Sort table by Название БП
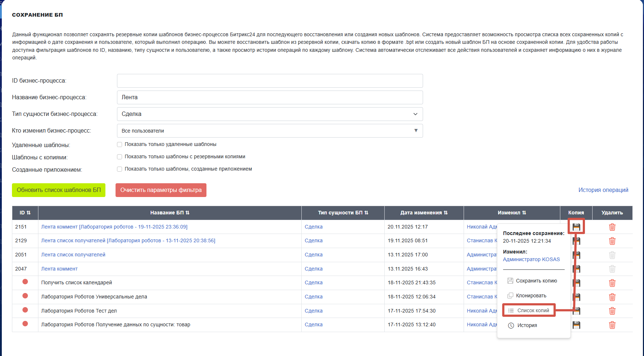644x356 pixels. click(170, 213)
